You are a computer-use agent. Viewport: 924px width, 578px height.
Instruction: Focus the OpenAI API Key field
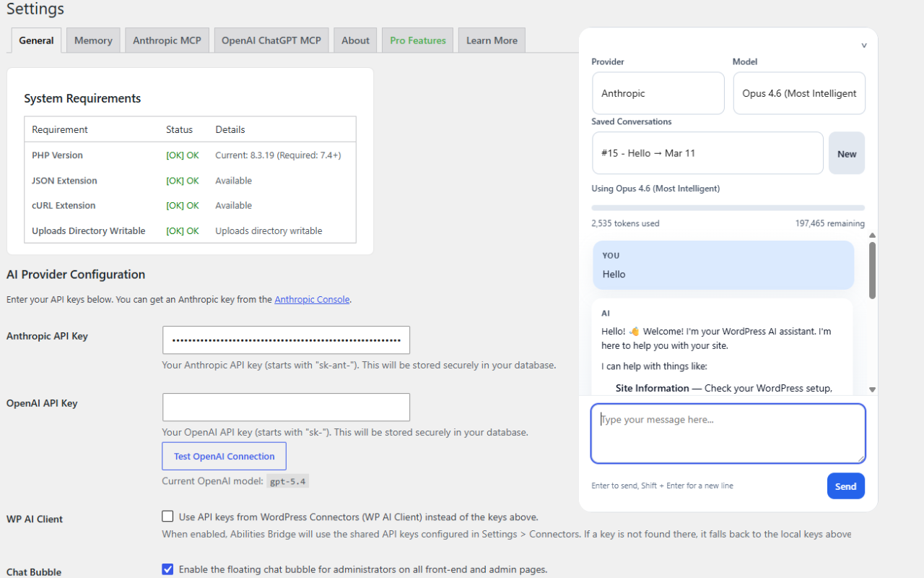286,407
